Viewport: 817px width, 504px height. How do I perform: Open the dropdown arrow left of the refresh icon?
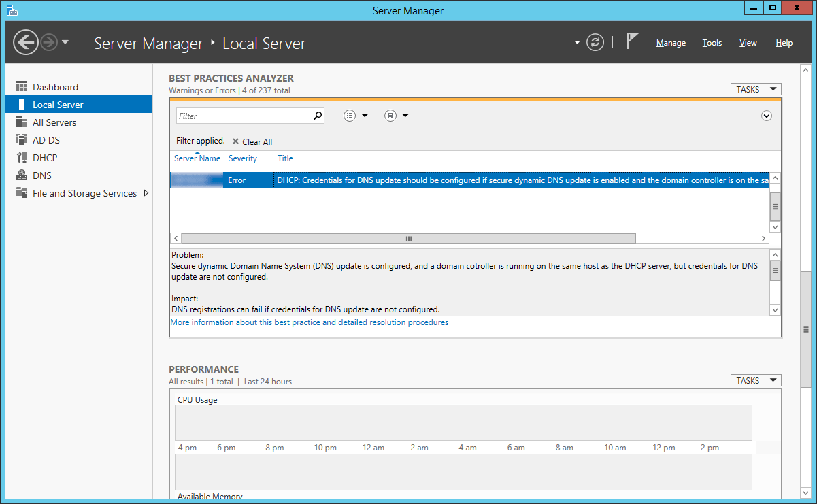[577, 43]
